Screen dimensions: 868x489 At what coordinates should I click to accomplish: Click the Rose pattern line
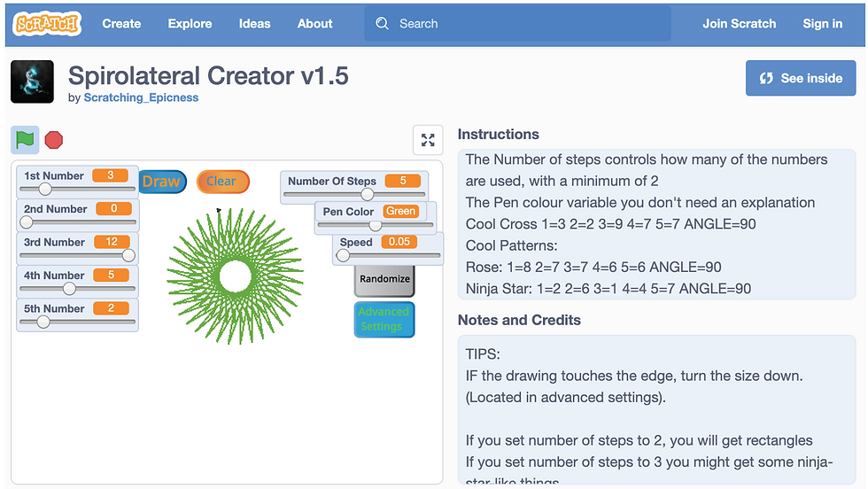point(593,267)
